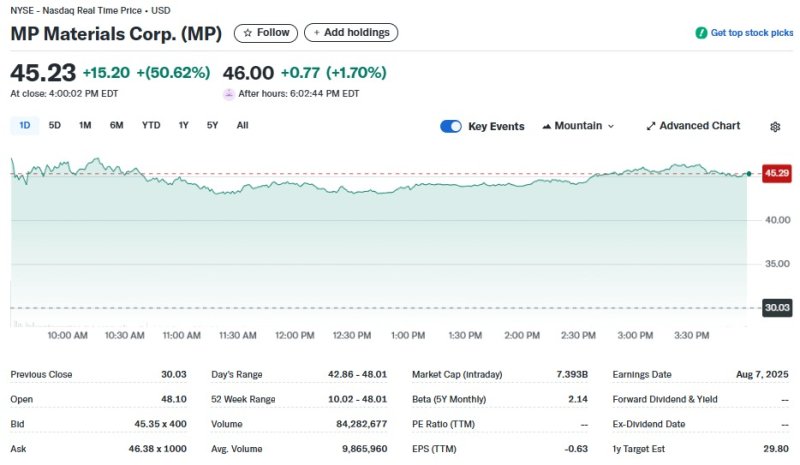Click the Advanced Chart expand icon
This screenshot has width=800, height=465.
coord(651,127)
